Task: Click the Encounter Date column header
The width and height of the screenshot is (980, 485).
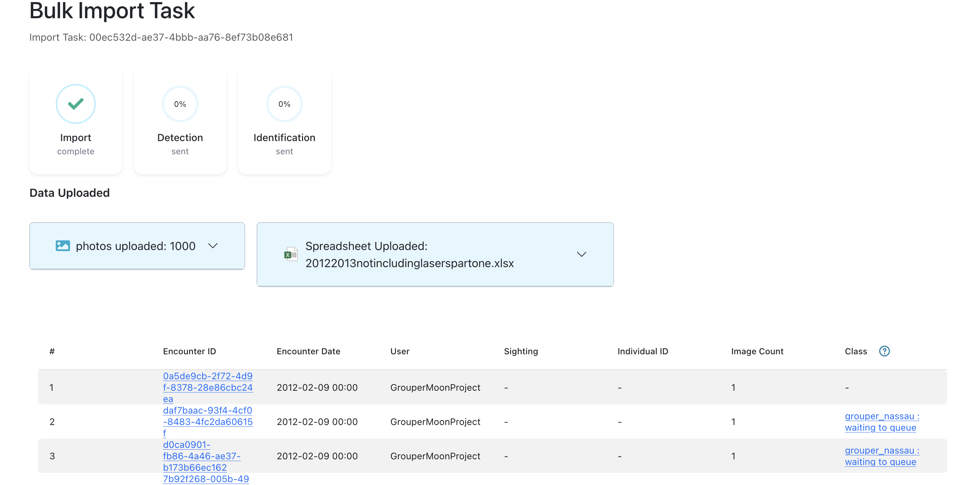Action: tap(308, 351)
